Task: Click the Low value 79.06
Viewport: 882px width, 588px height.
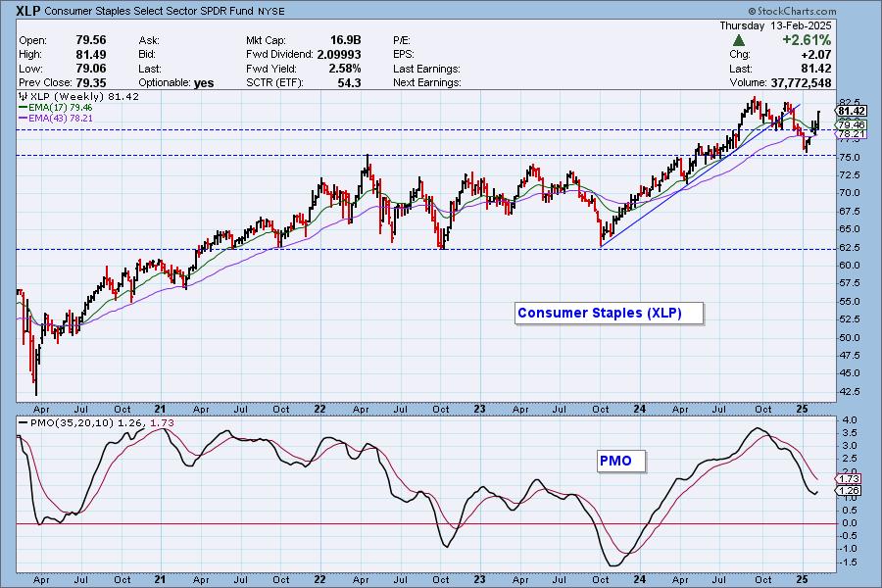Action: point(90,69)
